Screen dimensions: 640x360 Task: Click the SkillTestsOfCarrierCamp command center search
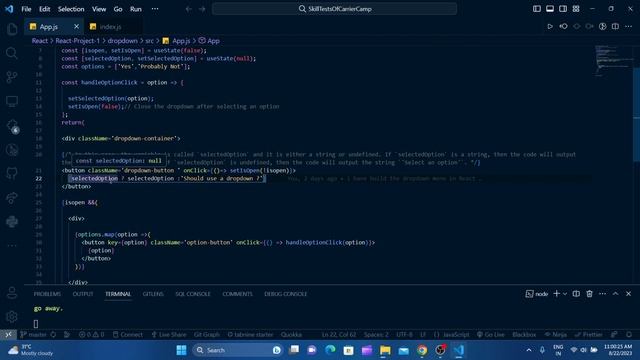click(334, 9)
